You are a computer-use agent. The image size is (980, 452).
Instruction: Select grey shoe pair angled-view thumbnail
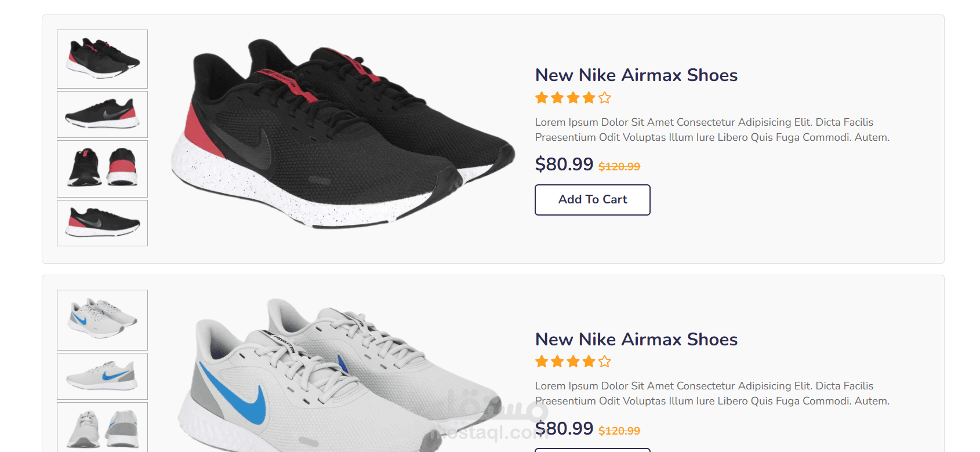(x=102, y=320)
